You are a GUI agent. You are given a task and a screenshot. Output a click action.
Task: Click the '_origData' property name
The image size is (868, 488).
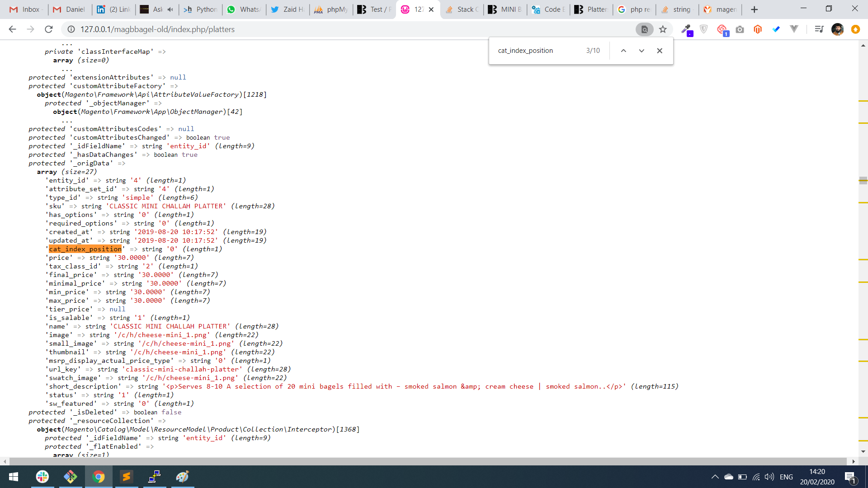click(91, 163)
